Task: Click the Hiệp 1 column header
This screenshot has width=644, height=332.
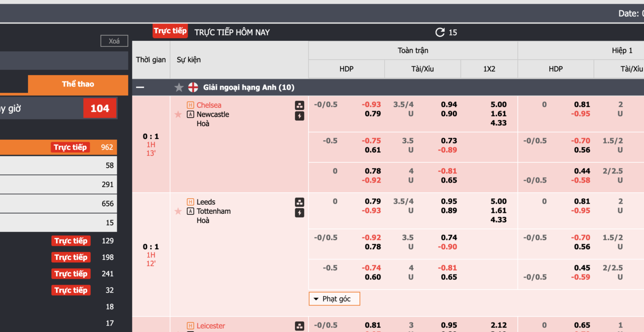Action: tap(622, 51)
